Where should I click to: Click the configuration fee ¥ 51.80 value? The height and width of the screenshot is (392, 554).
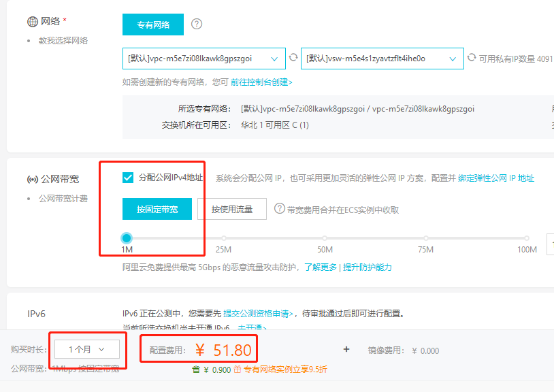pos(223,350)
